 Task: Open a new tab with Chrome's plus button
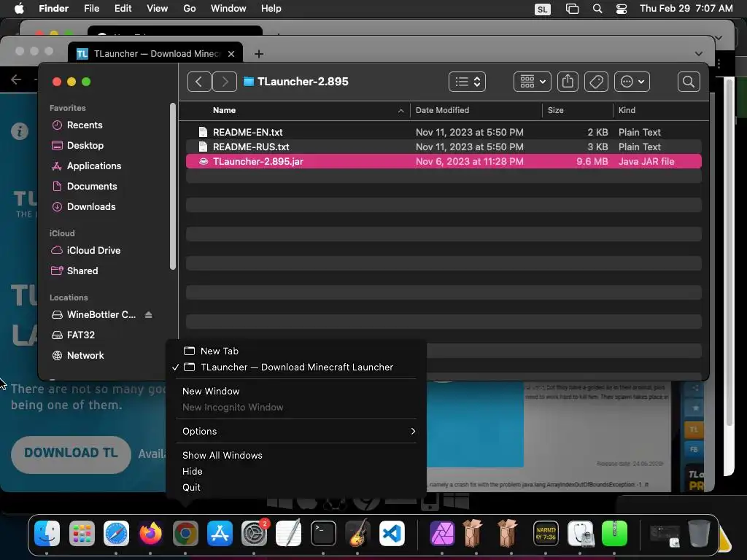[259, 54]
